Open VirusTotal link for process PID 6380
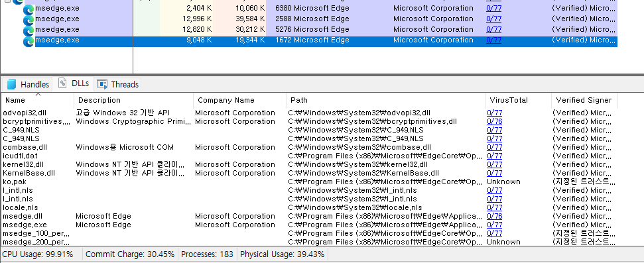The height and width of the screenshot is (263, 644). tap(493, 8)
